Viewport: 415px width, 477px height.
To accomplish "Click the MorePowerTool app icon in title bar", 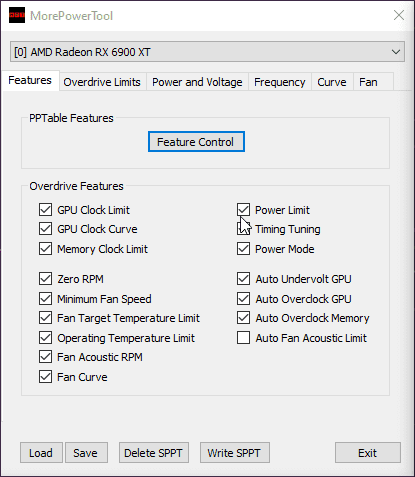I will [17, 15].
